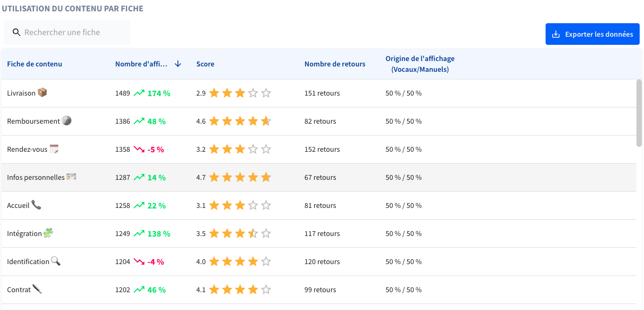
Task: Click the upward trend arrow for Livraison
Action: tap(139, 93)
